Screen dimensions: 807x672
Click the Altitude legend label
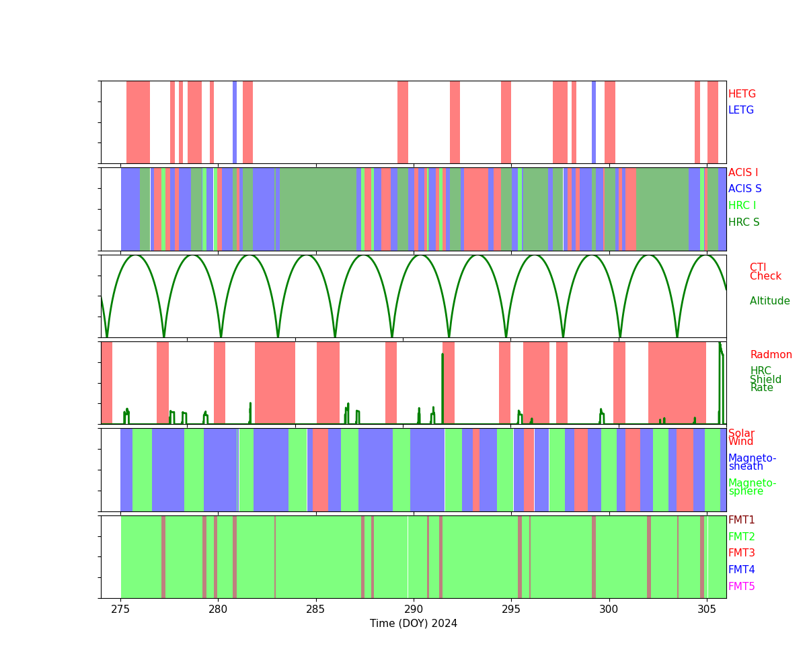pyautogui.click(x=770, y=301)
